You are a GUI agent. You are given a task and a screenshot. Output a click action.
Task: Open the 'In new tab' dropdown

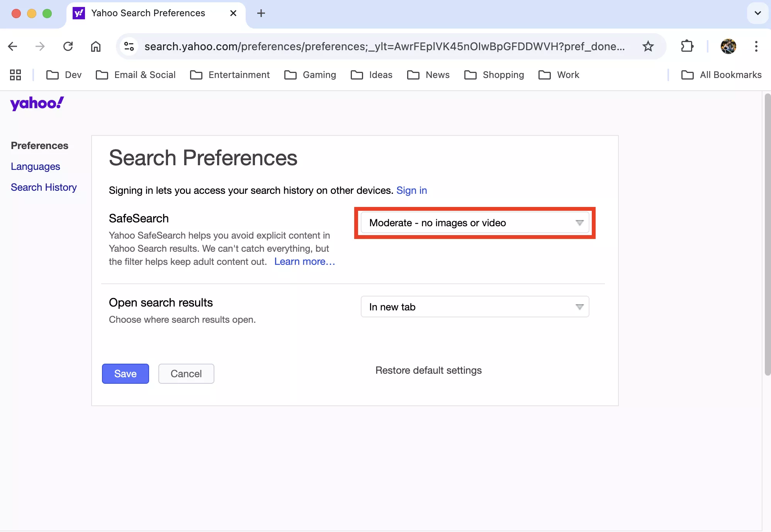[475, 307]
